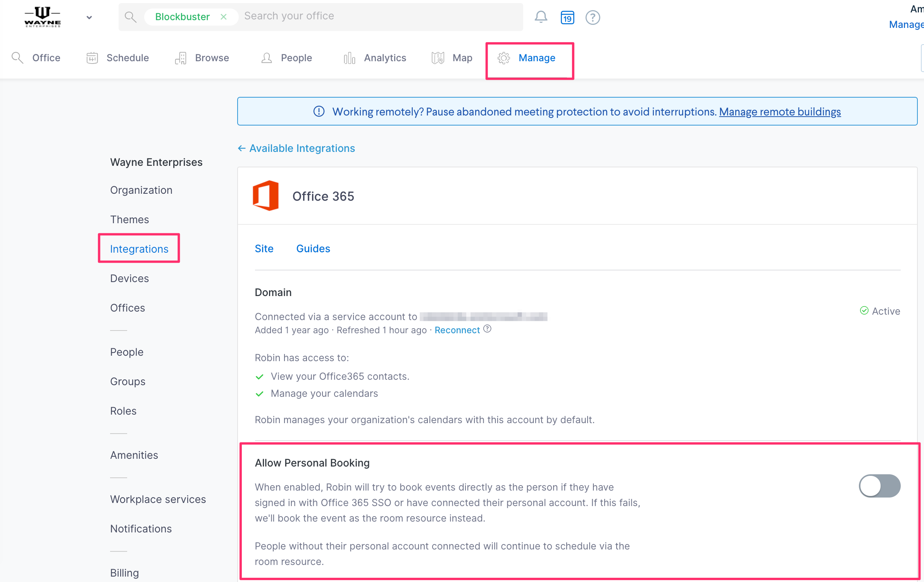Open the Site tab
The image size is (924, 582).
pos(264,248)
